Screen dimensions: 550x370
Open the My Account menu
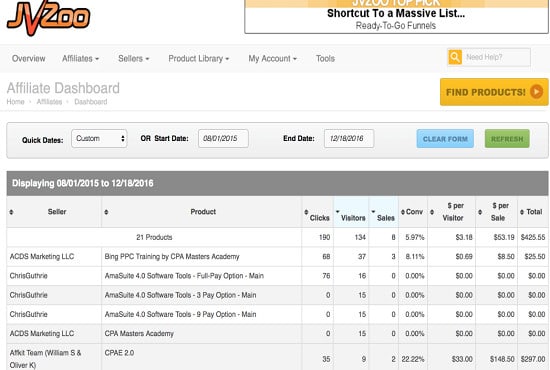point(273,59)
